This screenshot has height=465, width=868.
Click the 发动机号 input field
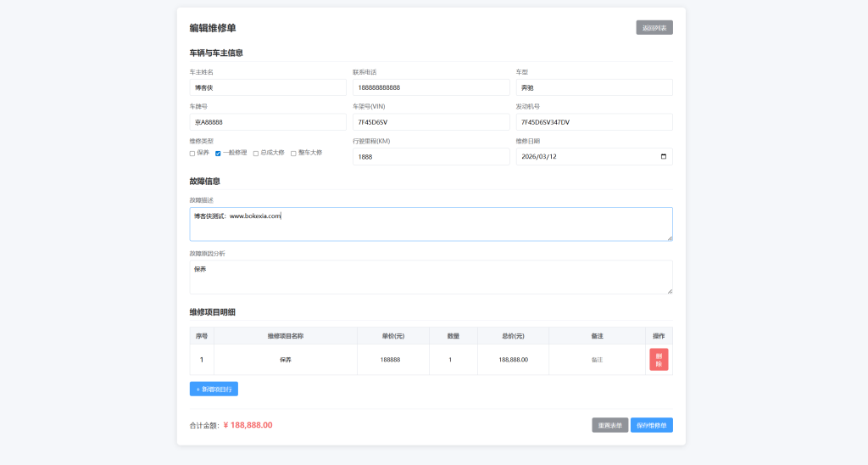[593, 122]
